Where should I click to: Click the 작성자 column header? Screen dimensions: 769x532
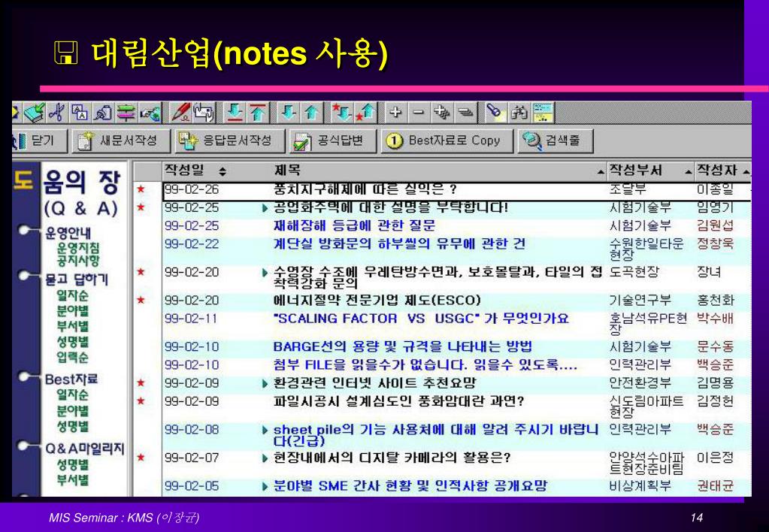(723, 171)
